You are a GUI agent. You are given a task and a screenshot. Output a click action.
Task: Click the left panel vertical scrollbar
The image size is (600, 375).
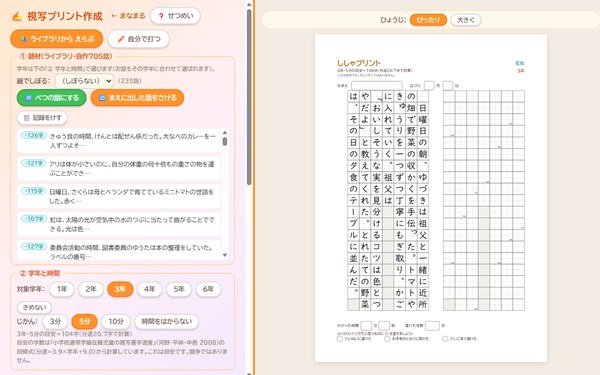[249, 96]
